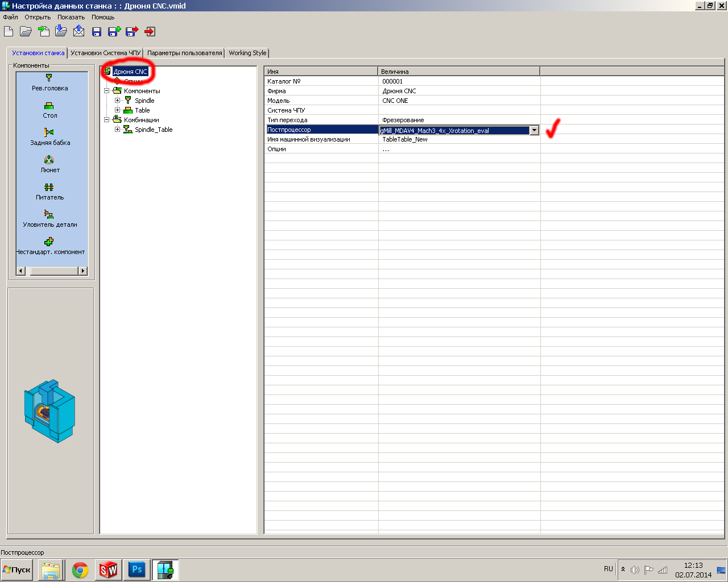Select the Стол component icon
The image size is (728, 582).
[x=49, y=106]
